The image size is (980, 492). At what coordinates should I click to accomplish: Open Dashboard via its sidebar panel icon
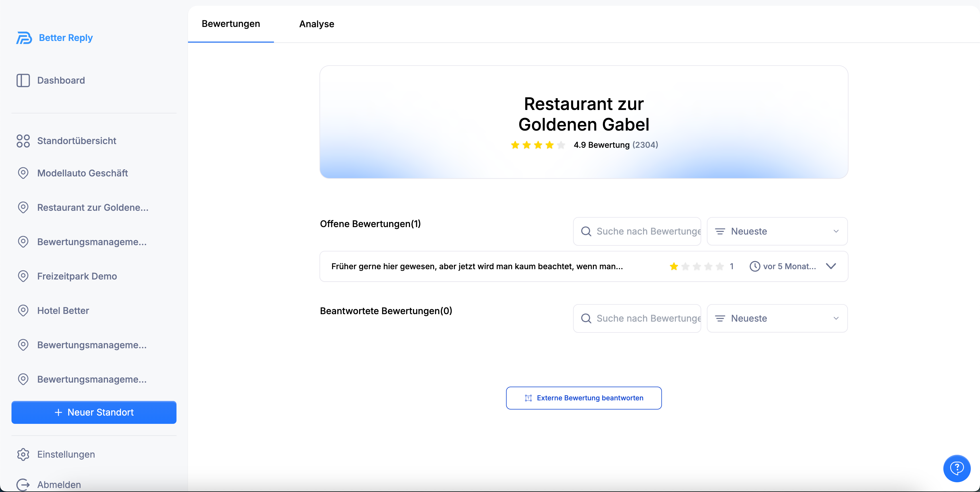tap(23, 80)
